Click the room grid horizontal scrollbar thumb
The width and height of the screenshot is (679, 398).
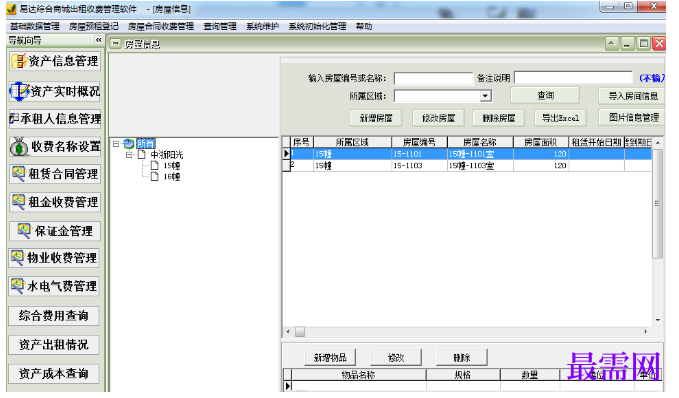[x=300, y=332]
